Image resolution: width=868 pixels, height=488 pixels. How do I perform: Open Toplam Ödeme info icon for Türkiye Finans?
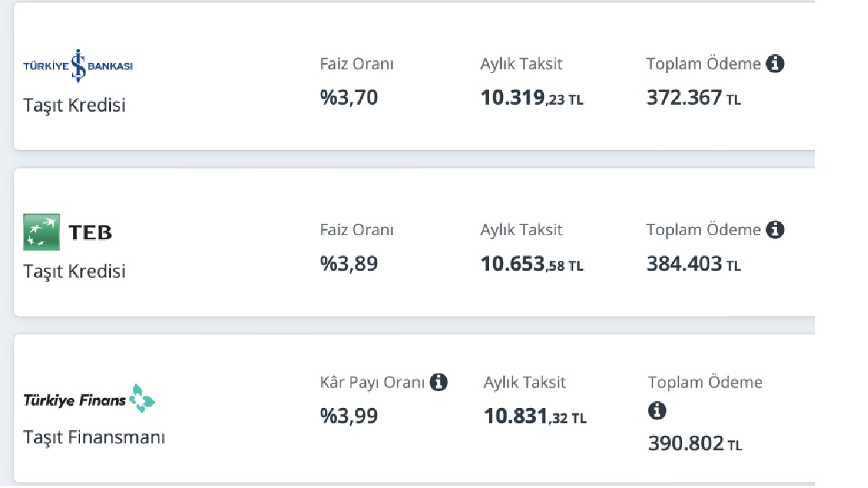(x=657, y=410)
